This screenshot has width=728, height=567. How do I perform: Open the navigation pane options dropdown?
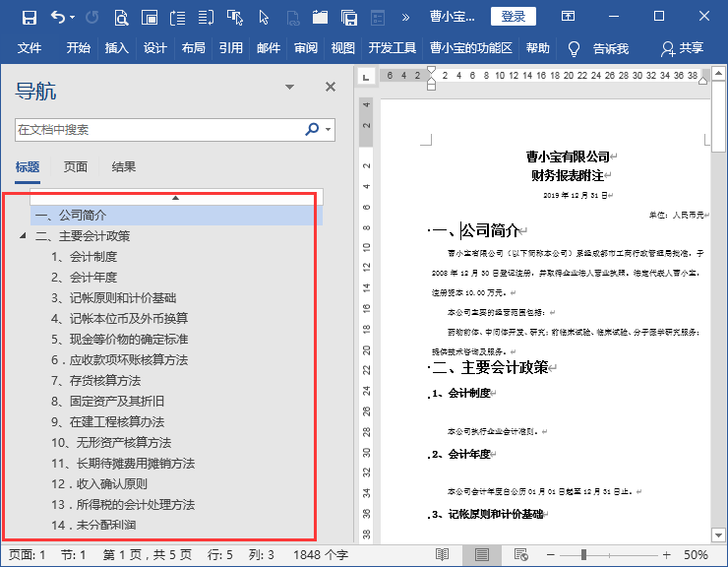[x=289, y=88]
